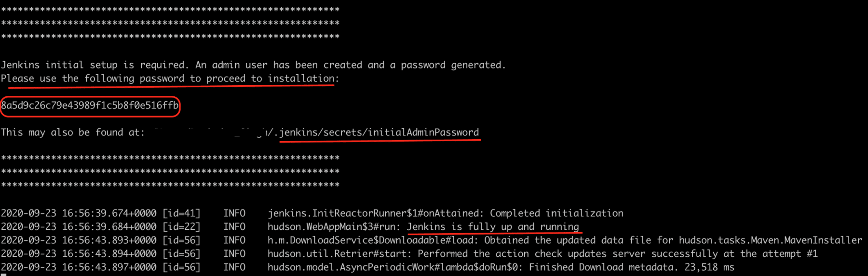The height and width of the screenshot is (276, 868).
Task: Click the [id=22] thread identifier
Action: [181, 227]
